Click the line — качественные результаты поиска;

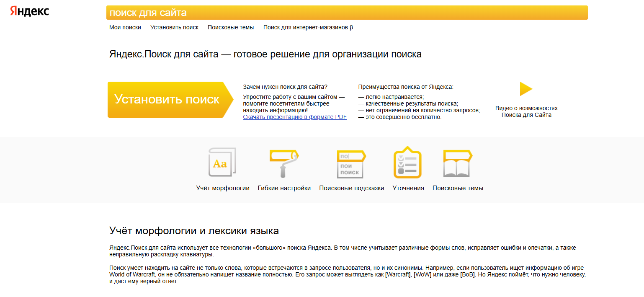[x=408, y=103]
